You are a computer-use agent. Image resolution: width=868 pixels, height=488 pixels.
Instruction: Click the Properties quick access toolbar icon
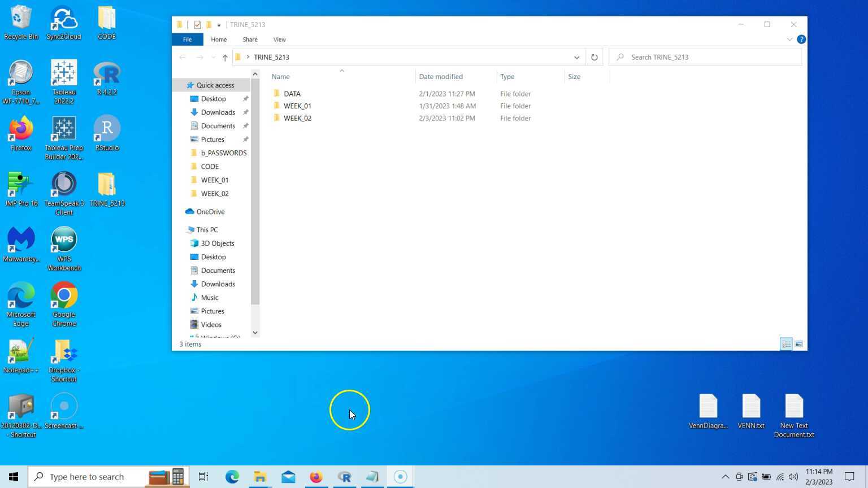click(197, 25)
